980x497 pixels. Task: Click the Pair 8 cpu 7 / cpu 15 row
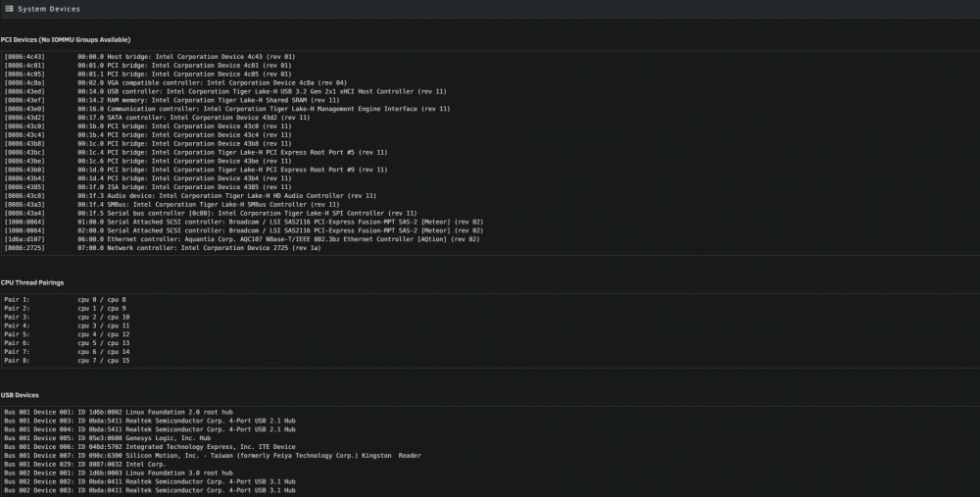click(x=67, y=361)
